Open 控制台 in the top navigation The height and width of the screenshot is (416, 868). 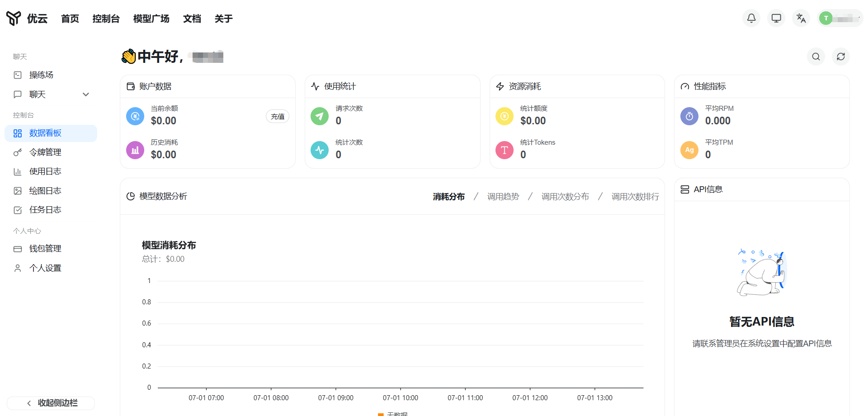pos(106,19)
